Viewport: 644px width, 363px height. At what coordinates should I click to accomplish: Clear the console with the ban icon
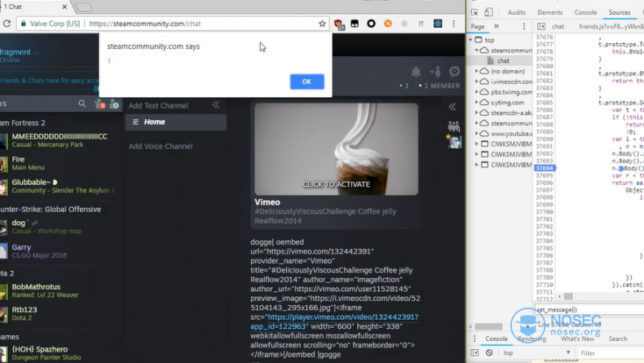tap(489, 352)
